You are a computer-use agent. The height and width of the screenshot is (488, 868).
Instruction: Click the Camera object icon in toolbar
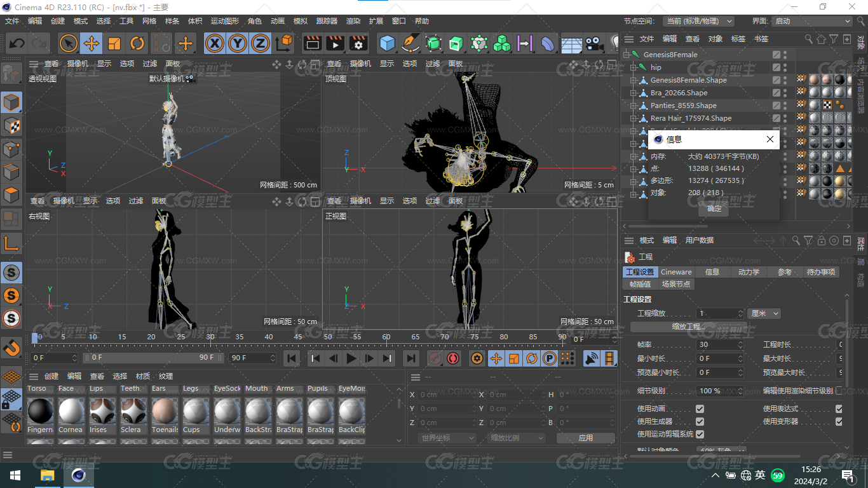click(594, 43)
